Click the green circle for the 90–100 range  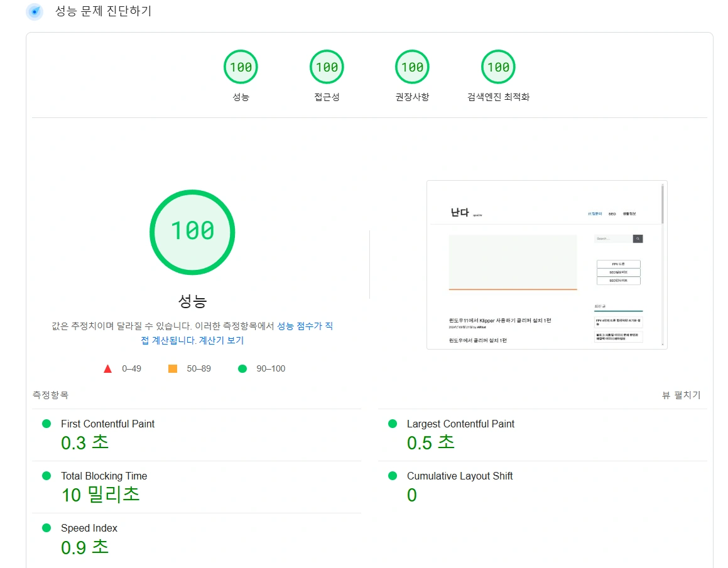242,368
